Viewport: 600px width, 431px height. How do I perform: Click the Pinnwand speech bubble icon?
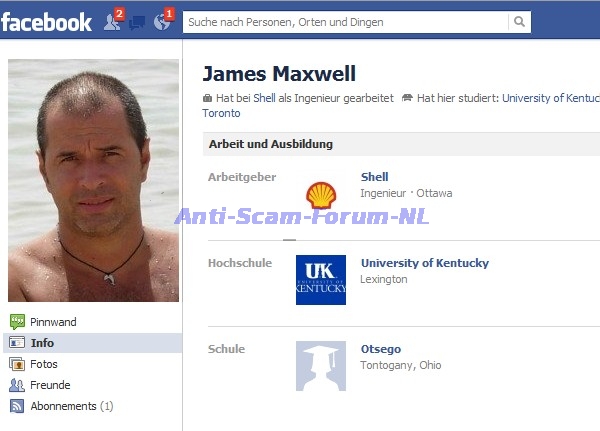[x=17, y=322]
